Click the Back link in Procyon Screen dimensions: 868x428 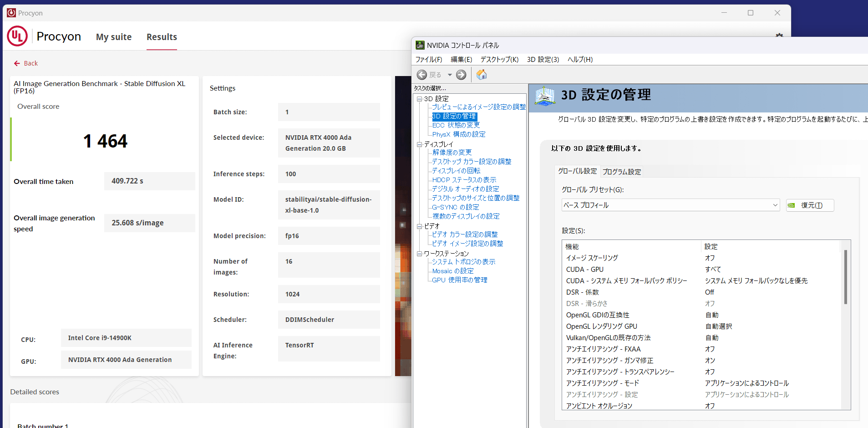click(26, 63)
